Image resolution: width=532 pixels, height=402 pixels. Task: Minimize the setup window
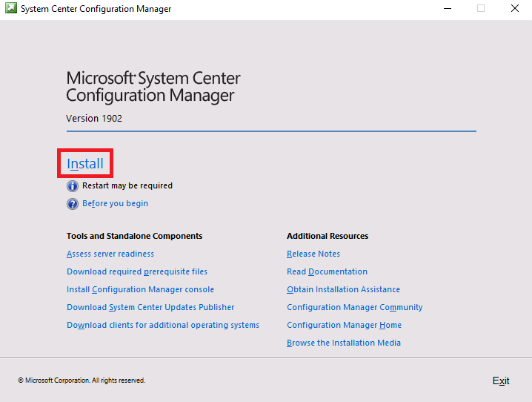[448, 9]
